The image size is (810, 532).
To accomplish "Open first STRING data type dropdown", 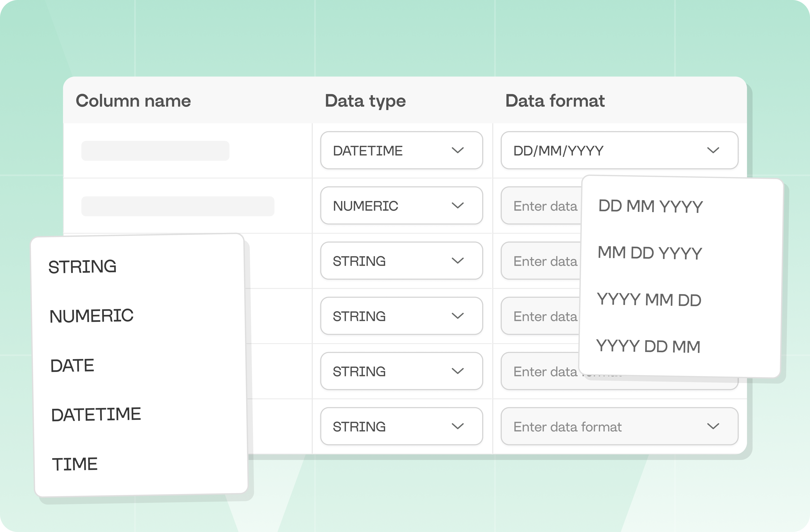I will pyautogui.click(x=401, y=261).
